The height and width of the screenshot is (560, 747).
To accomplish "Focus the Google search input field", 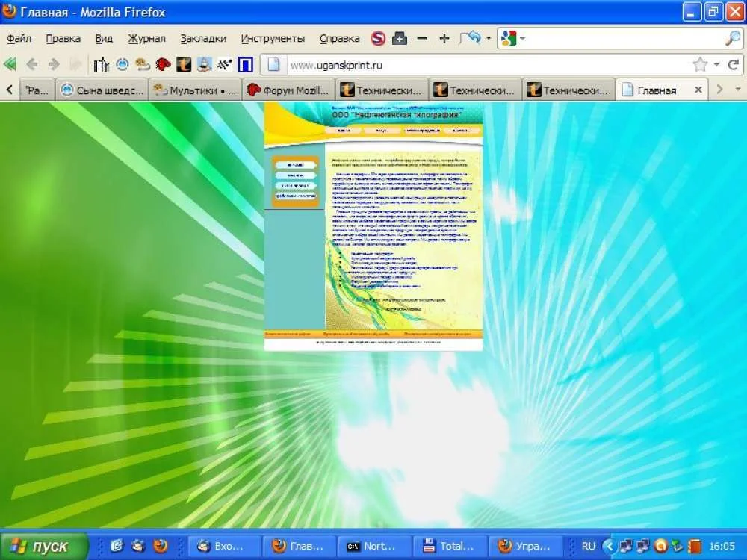I will [x=624, y=38].
